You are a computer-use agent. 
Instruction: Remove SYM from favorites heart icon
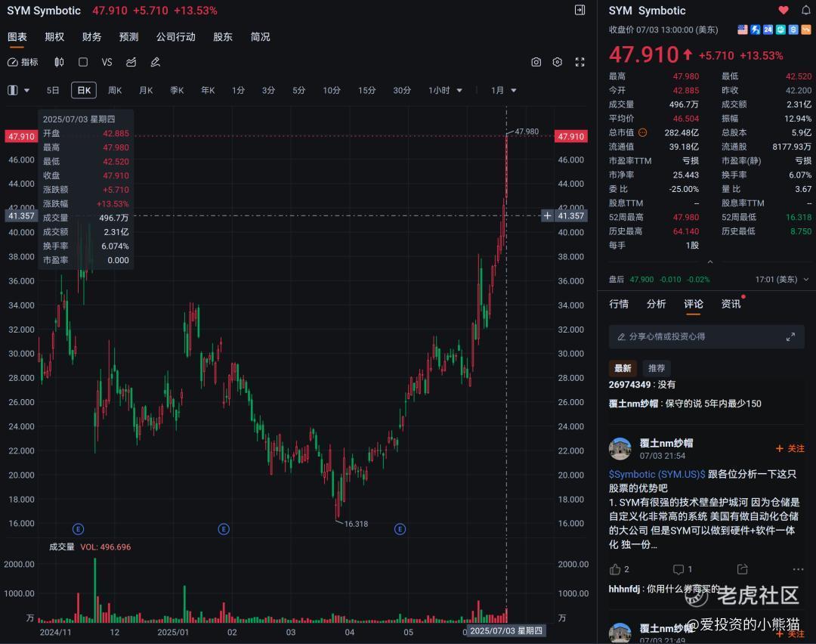784,10
